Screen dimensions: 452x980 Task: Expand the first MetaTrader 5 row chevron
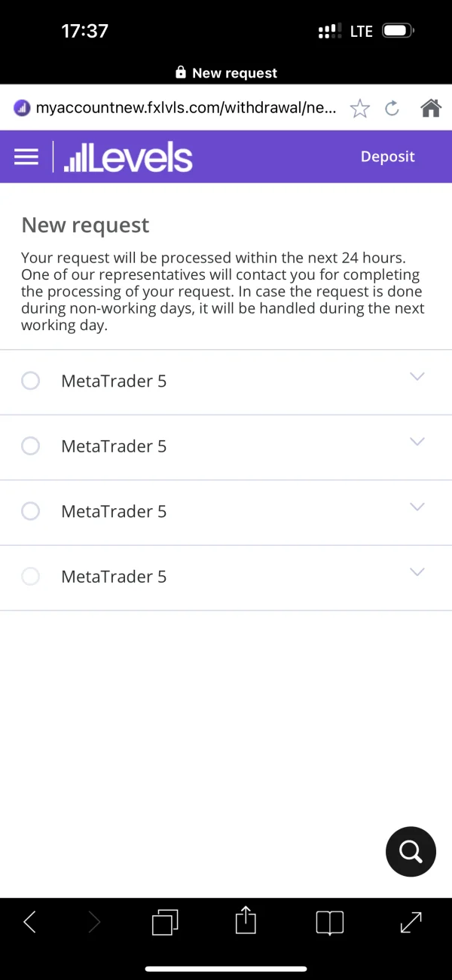[x=417, y=377]
